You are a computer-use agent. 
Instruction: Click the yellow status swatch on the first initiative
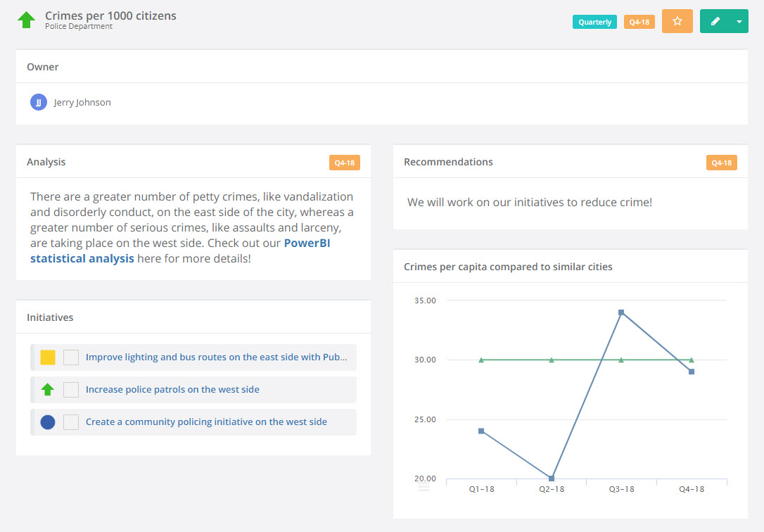click(x=49, y=357)
